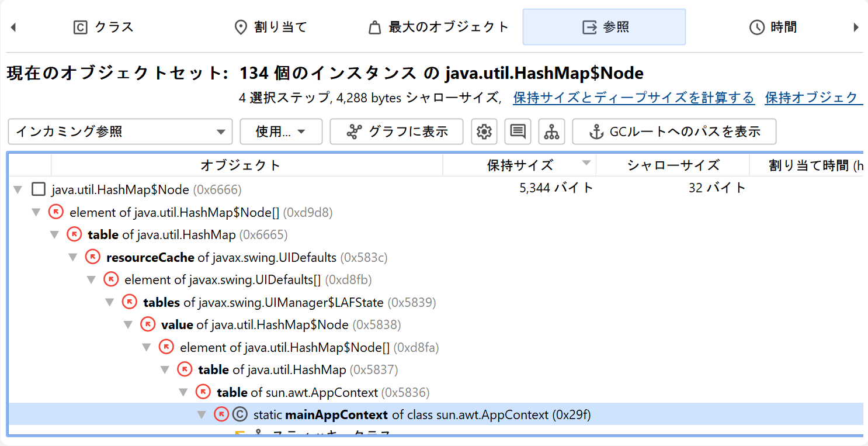Click the comment bubble toolbar icon
Image resolution: width=868 pixels, height=446 pixels.
518,132
